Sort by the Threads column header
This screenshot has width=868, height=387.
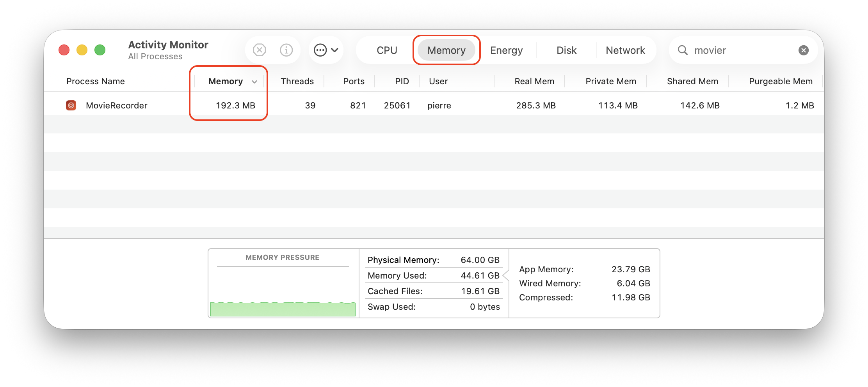[297, 81]
